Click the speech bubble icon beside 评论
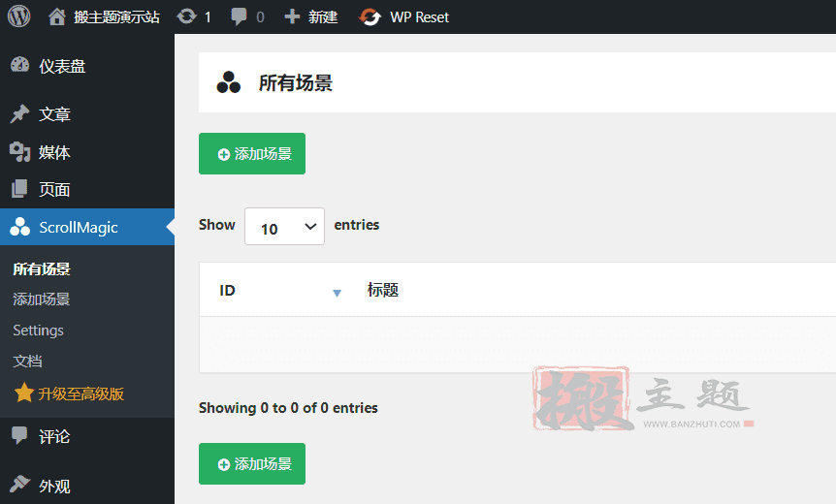 (19, 436)
